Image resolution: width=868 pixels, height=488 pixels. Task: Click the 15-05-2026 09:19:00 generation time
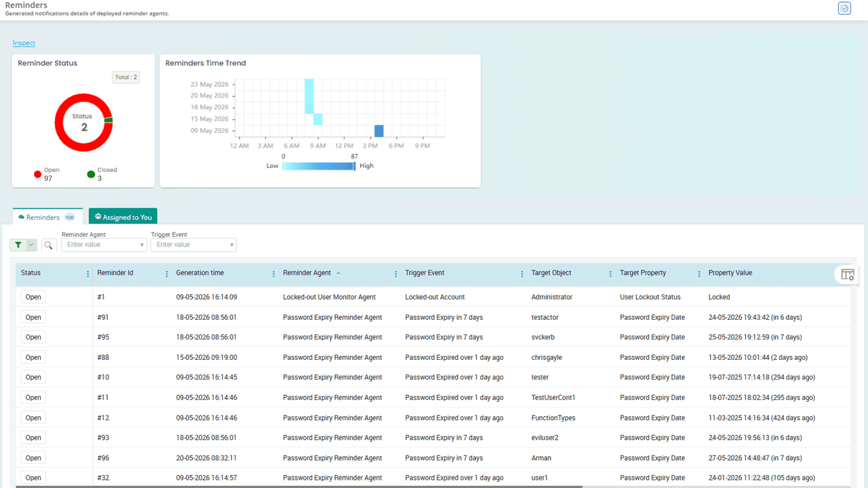tap(206, 357)
